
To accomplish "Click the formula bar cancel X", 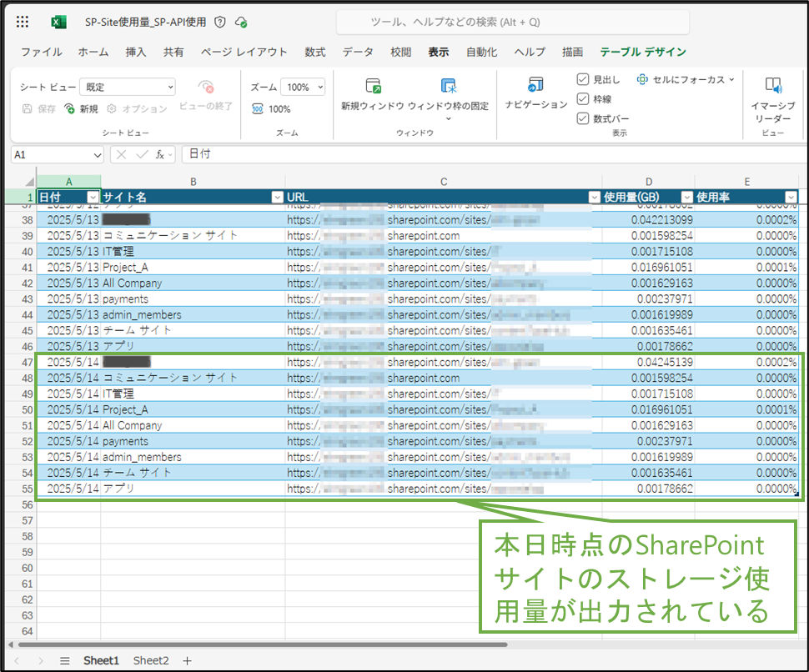I will click(121, 155).
